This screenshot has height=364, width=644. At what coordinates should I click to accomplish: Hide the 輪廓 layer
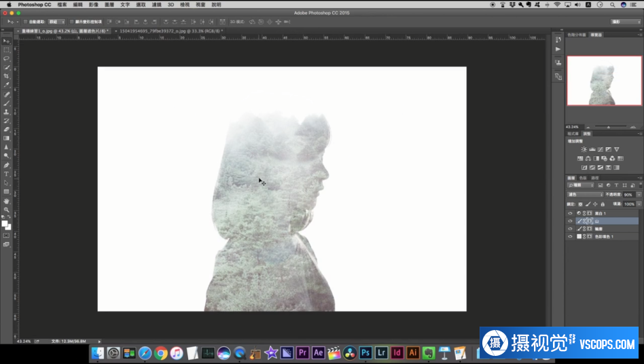[570, 229]
